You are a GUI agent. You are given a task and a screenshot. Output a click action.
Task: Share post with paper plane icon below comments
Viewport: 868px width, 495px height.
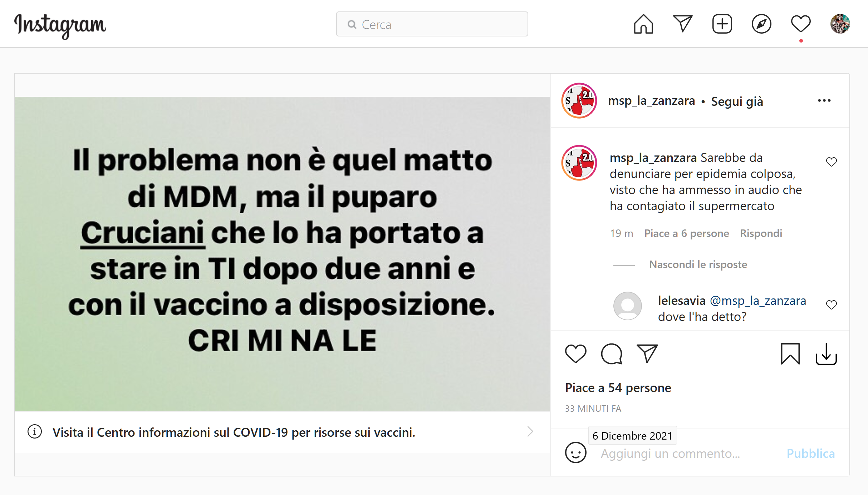click(647, 353)
